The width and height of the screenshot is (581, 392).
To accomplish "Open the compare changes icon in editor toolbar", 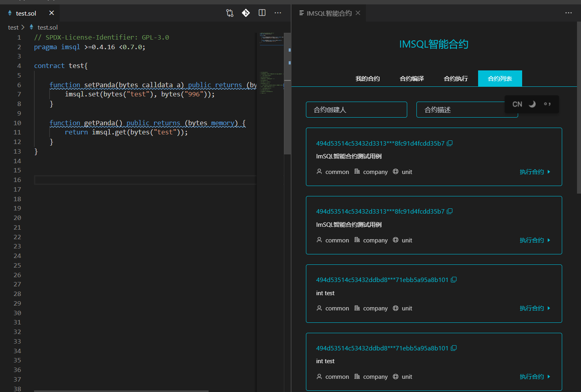I will [x=230, y=13].
